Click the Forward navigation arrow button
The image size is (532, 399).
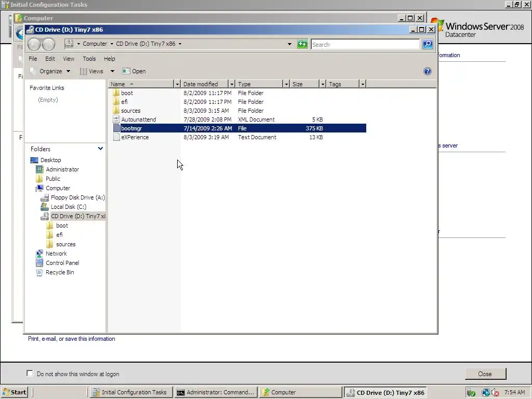(x=48, y=45)
